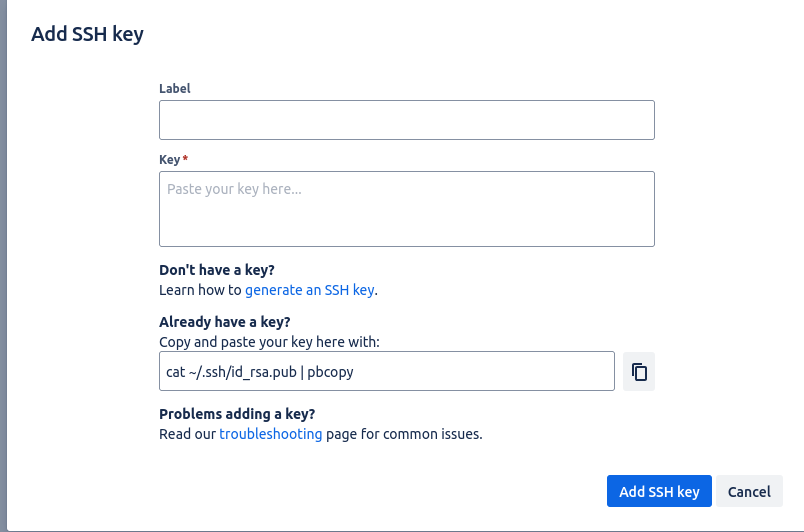Click the Key caption above the text area

point(169,160)
